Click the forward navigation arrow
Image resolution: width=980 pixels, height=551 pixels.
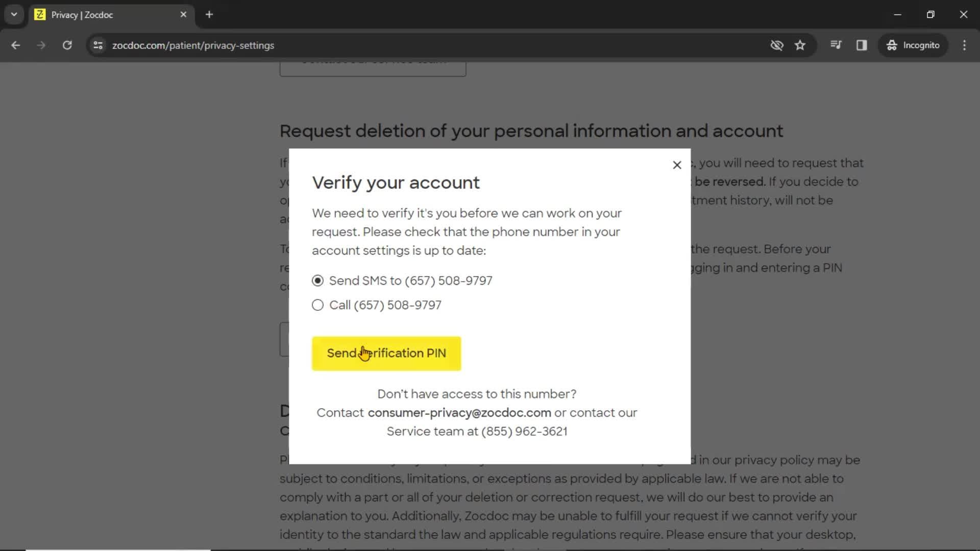pos(41,45)
